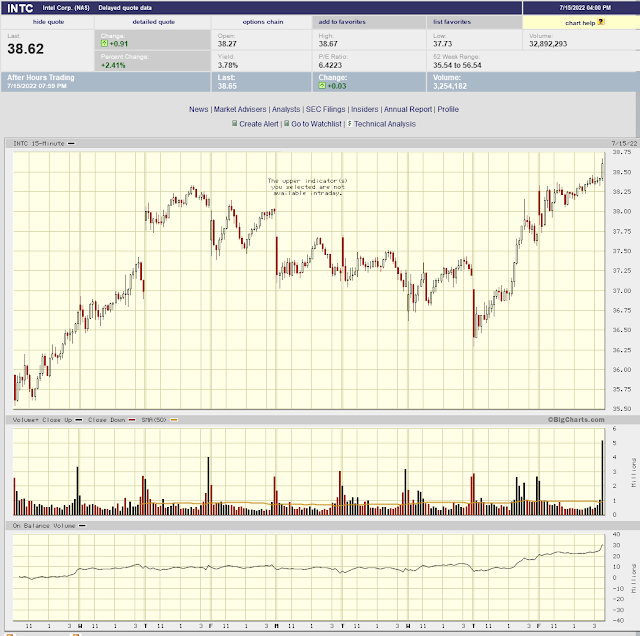View the company Profile
The width and height of the screenshot is (640, 636).
pos(448,109)
